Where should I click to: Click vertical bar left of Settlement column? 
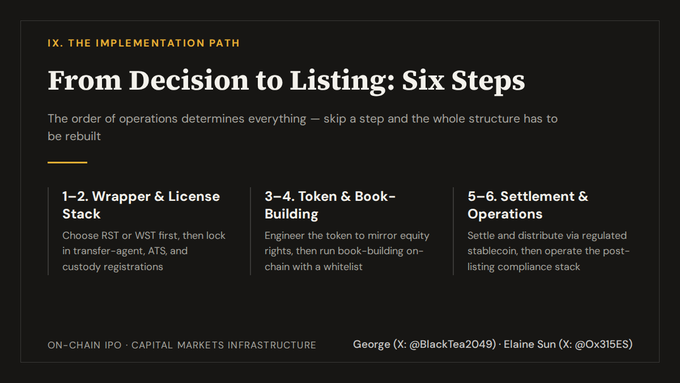point(454,231)
